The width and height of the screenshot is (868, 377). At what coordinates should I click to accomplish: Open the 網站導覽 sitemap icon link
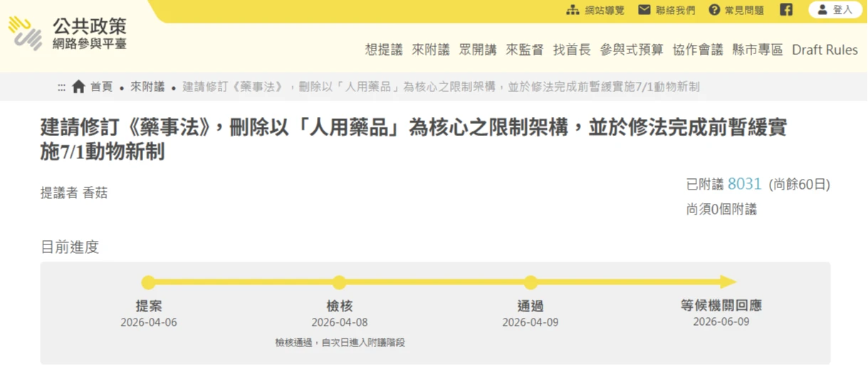pos(572,10)
